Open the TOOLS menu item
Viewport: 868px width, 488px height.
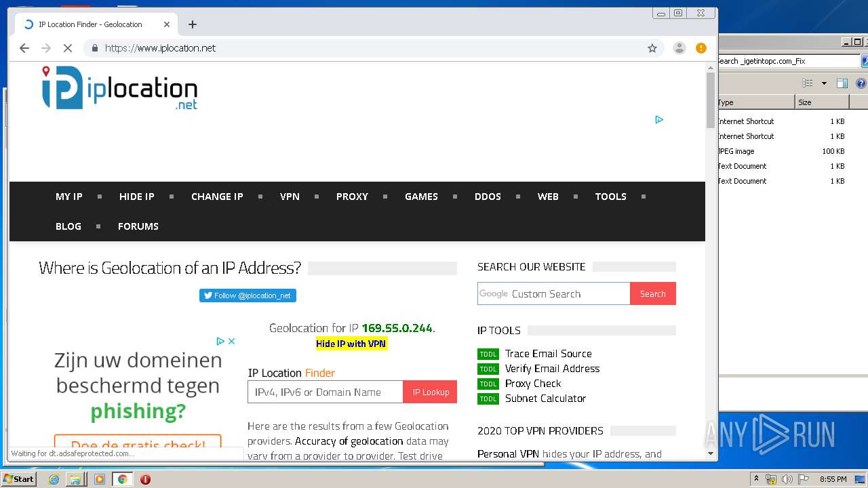coord(611,197)
